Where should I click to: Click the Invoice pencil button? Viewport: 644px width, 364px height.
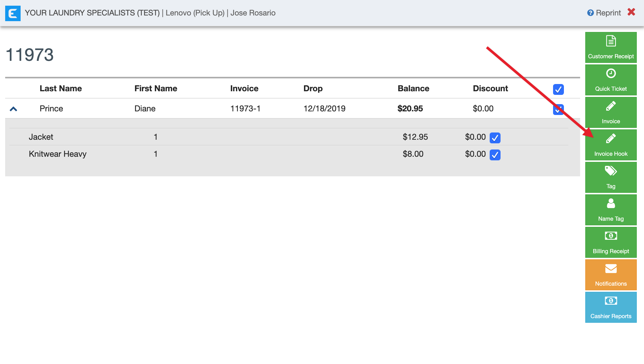click(x=611, y=112)
